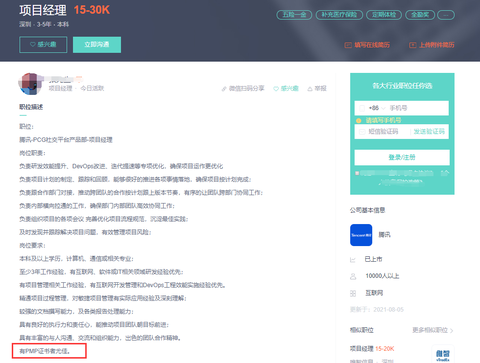The height and width of the screenshot is (363, 480).
Task: Click the 互联网 industry grid icon
Action: (x=353, y=293)
